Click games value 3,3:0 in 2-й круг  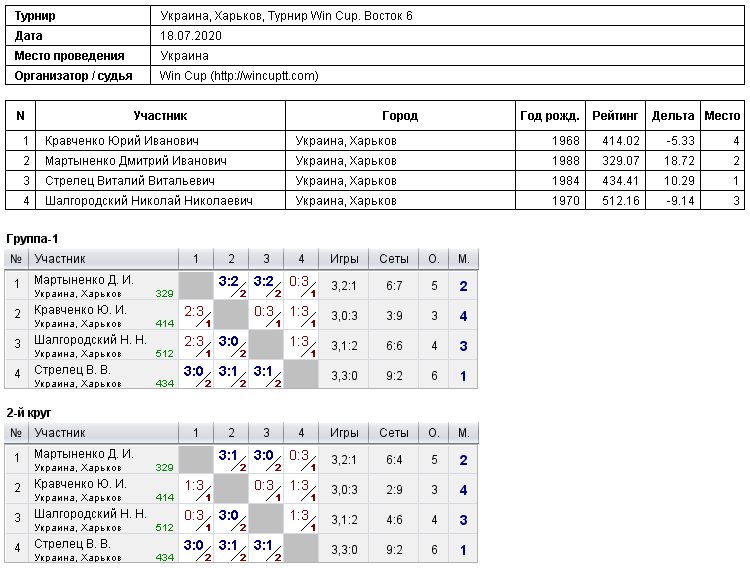coord(344,550)
